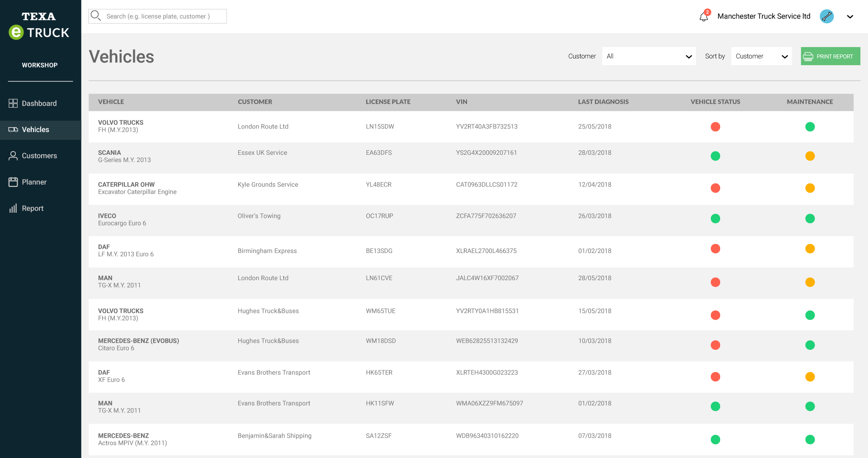
Task: Select customer Essex UK Service
Action: point(262,153)
